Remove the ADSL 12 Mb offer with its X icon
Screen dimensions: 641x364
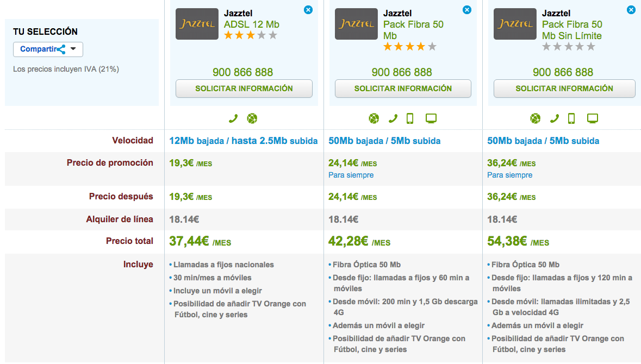coord(308,10)
